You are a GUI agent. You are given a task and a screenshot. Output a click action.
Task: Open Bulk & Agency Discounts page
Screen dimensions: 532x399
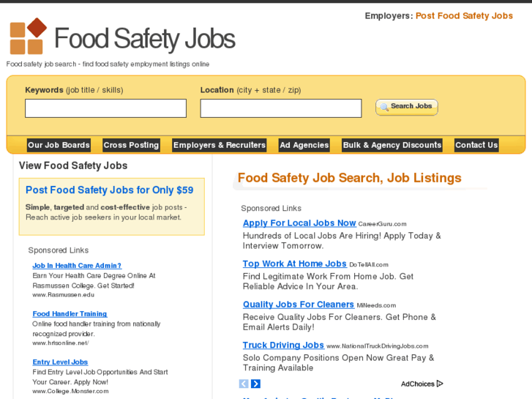[392, 145]
